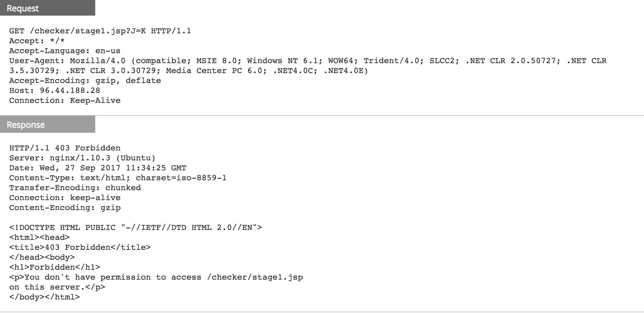Click the h1 Forbidden heading line
The height and width of the screenshot is (313, 644).
55,267
